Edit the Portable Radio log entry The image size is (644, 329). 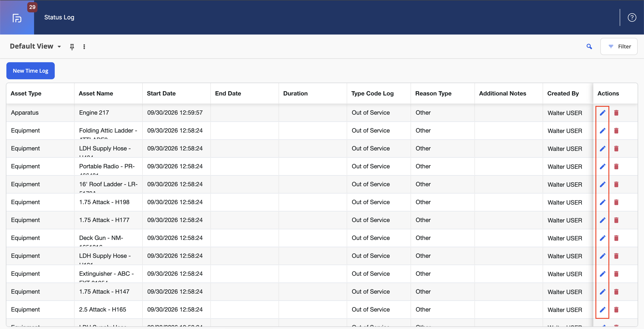[602, 166]
